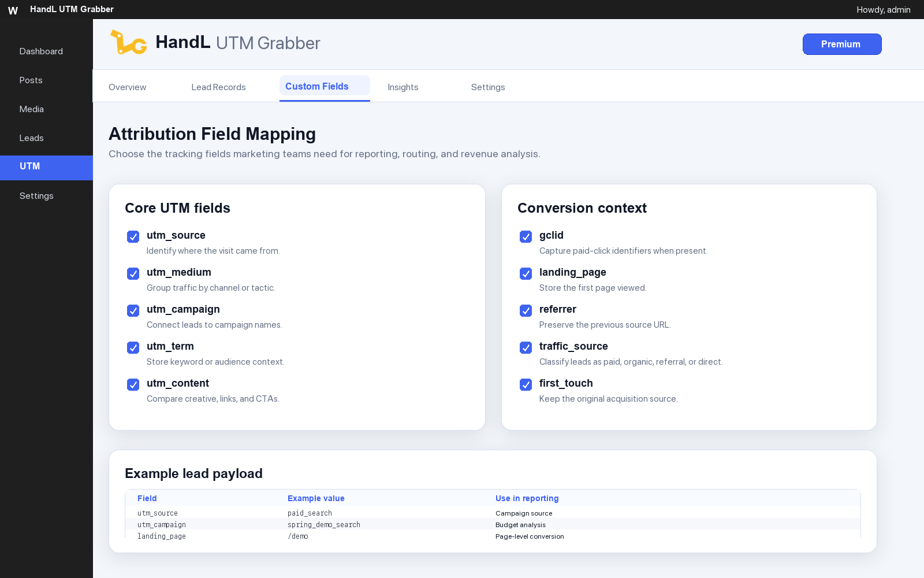Go to the Insights tab
924x578 pixels.
403,87
